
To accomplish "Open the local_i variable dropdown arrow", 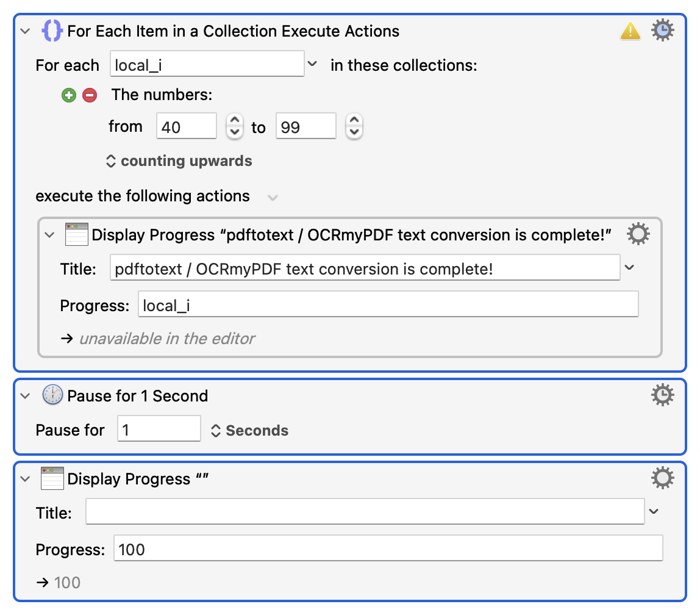I will tap(312, 64).
